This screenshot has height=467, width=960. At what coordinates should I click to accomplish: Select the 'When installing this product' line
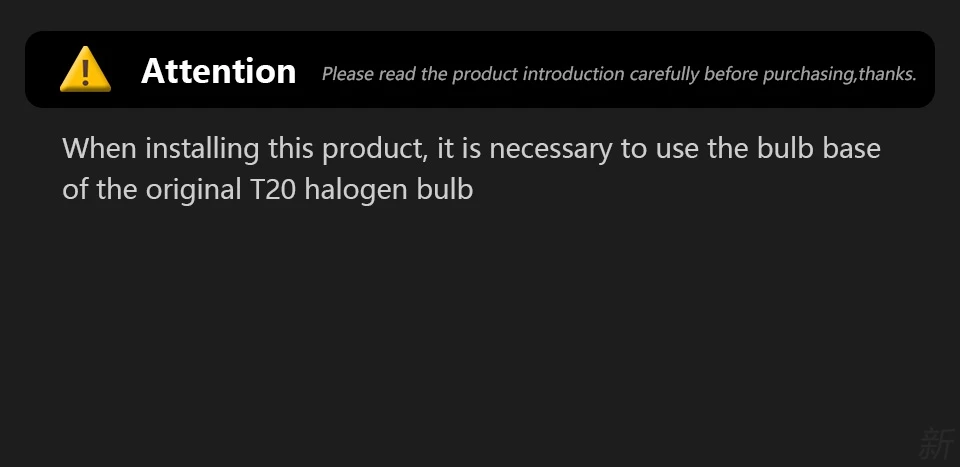point(471,149)
